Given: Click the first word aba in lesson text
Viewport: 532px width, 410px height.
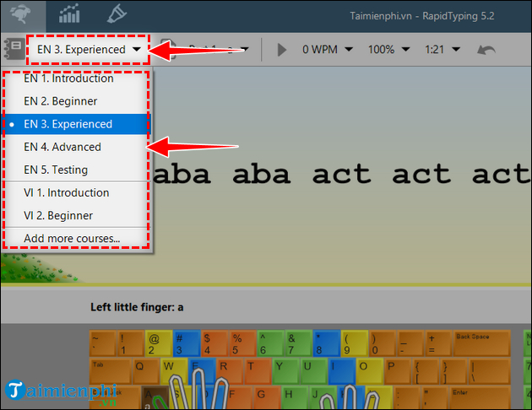Looking at the screenshot, I should point(182,175).
